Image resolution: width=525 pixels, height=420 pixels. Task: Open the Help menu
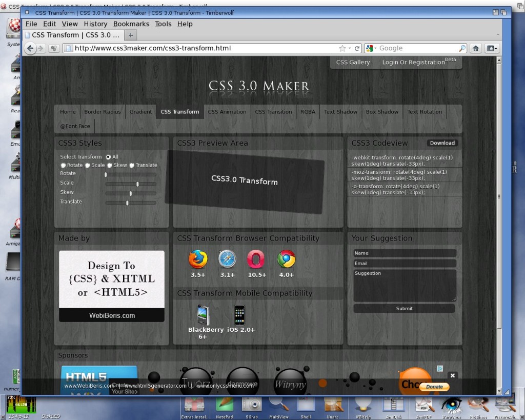tap(185, 24)
